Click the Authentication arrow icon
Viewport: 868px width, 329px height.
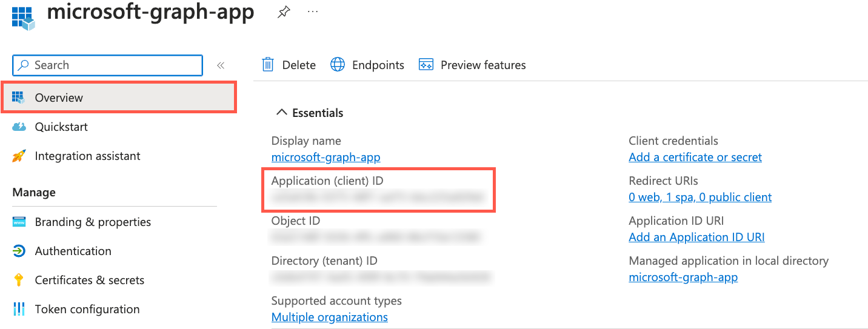click(19, 251)
